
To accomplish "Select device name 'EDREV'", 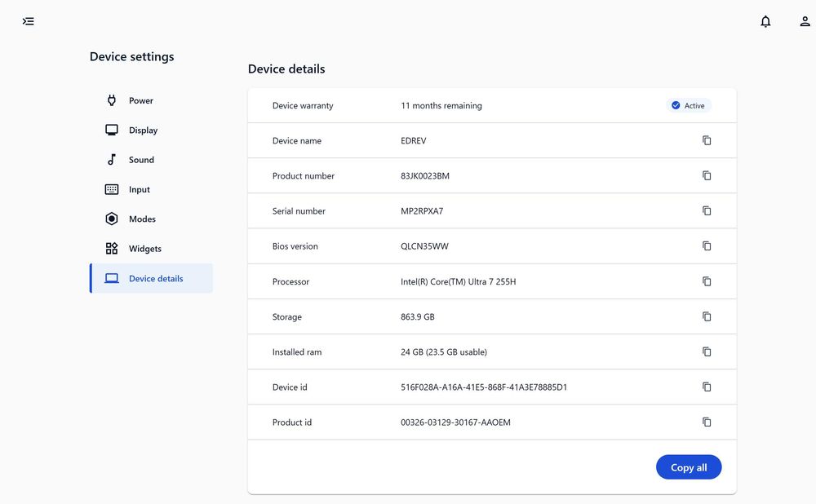I will point(413,141).
